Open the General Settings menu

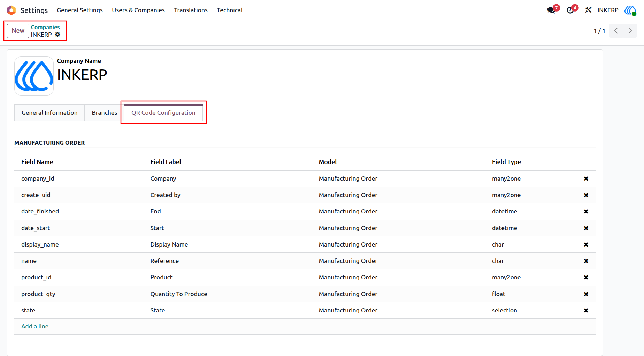80,10
